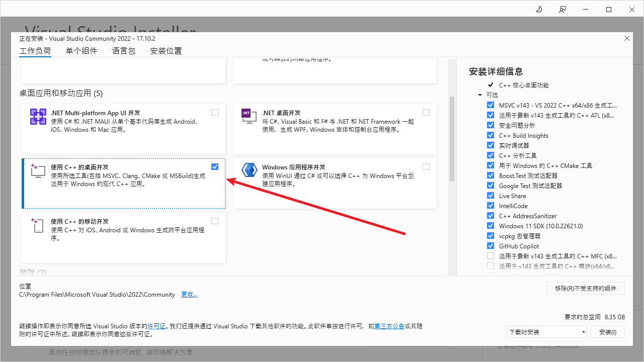The width and height of the screenshot is (644, 362).
Task: Collapse the 可选 optional components section
Action: [480, 95]
